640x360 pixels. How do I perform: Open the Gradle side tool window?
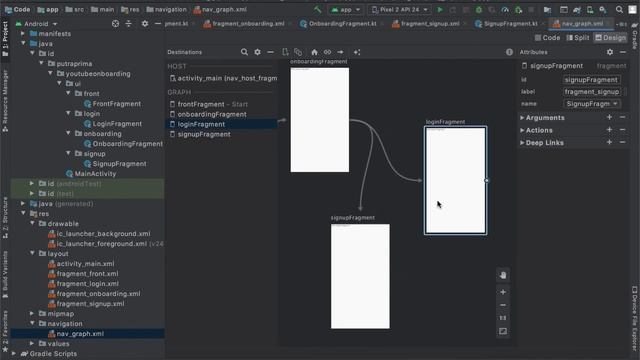[x=635, y=36]
